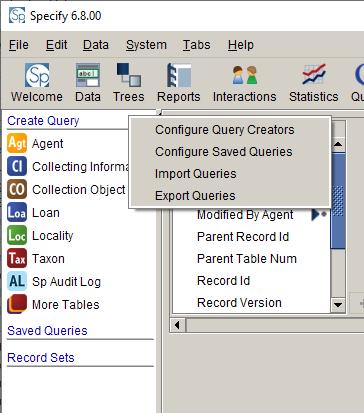Start a Loan query
Screen dimensions: 364x413
[46, 213]
